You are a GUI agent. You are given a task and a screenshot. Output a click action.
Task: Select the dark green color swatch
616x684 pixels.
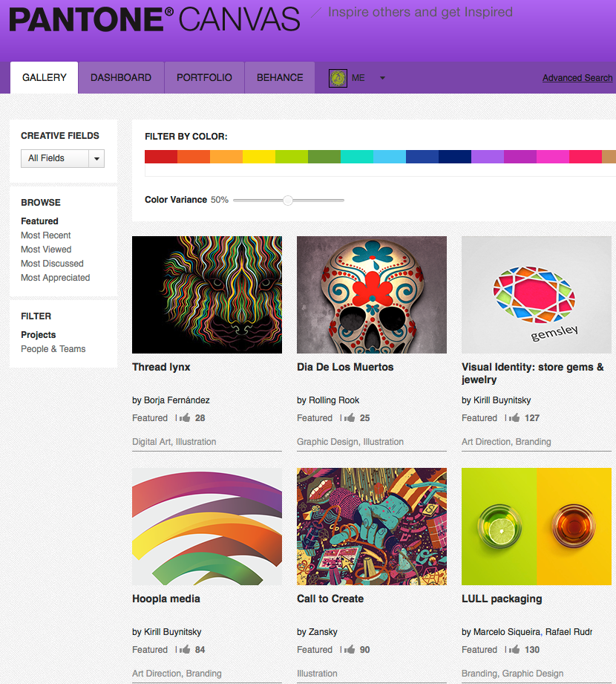click(324, 157)
